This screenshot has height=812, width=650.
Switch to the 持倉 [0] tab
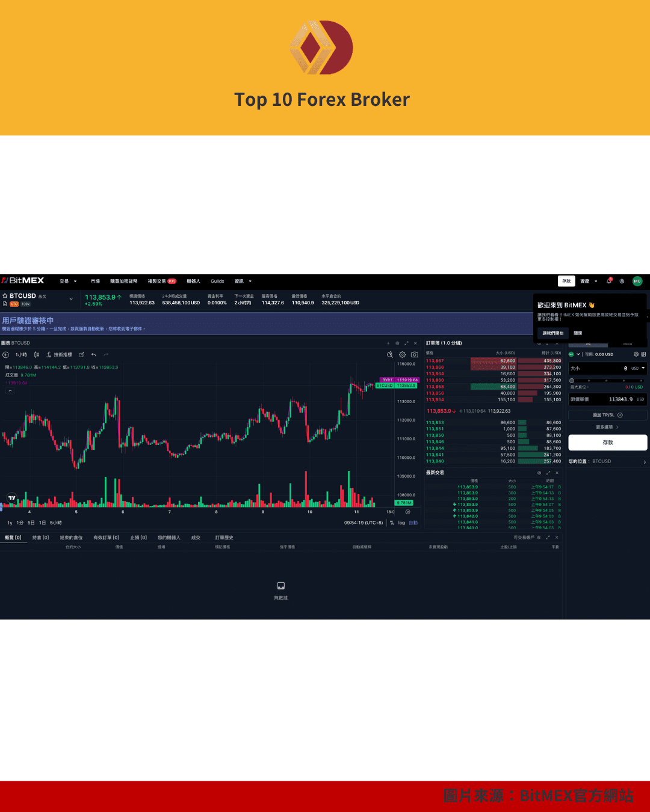[x=39, y=537]
